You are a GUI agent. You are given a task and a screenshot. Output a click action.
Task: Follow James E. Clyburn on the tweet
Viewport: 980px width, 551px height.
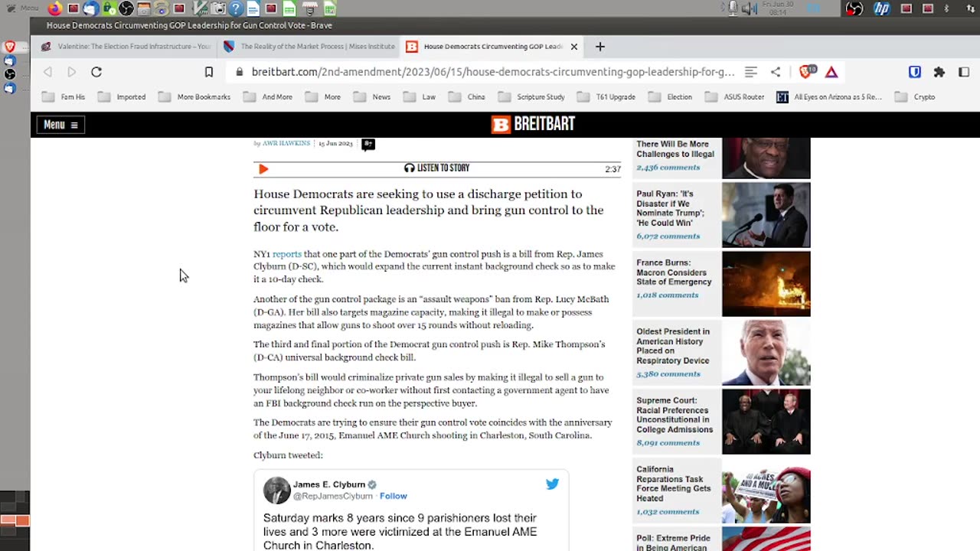pos(394,496)
